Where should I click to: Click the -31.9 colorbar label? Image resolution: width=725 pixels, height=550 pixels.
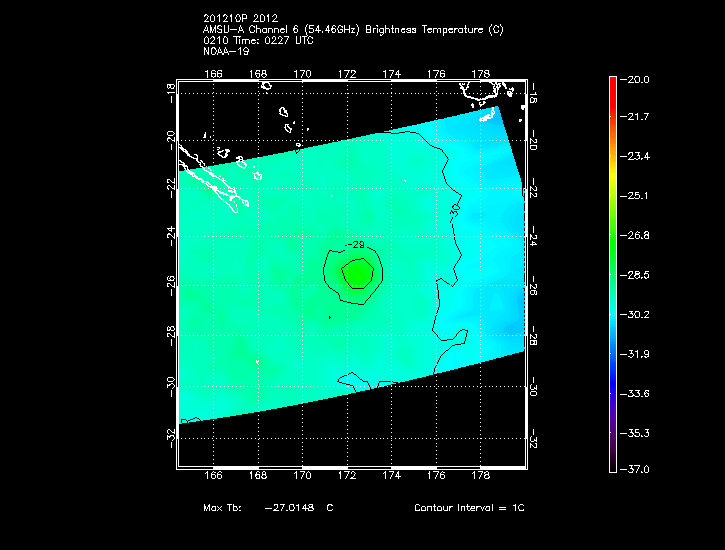click(x=634, y=354)
